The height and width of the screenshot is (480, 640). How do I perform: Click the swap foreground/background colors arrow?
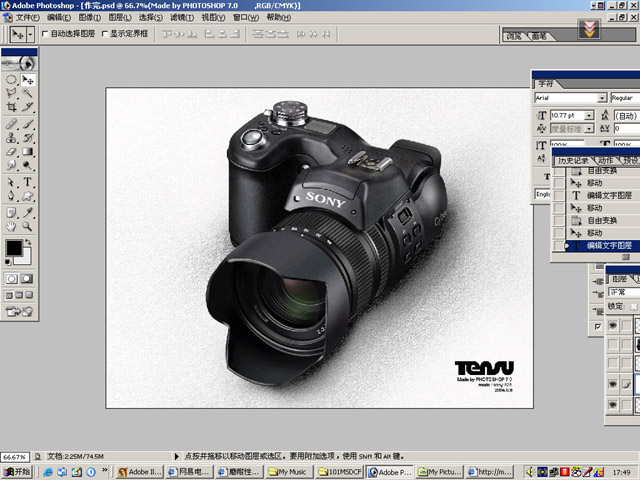tap(28, 242)
